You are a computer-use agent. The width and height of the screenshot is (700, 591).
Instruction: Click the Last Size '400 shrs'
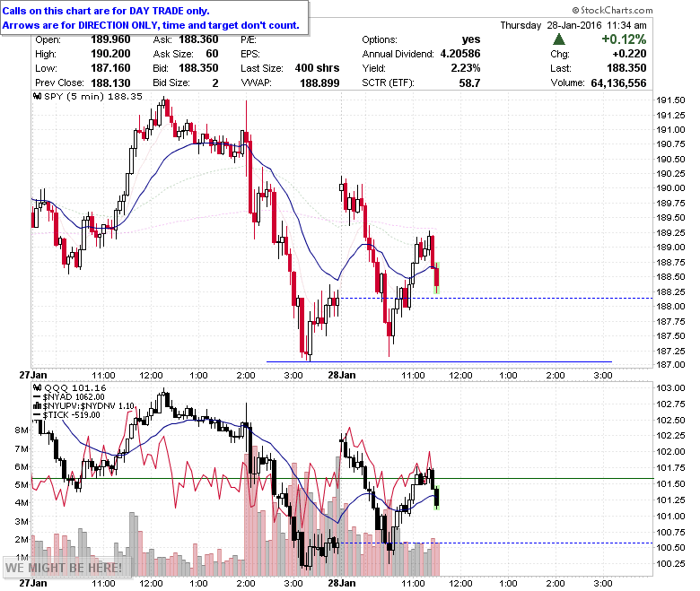click(317, 68)
